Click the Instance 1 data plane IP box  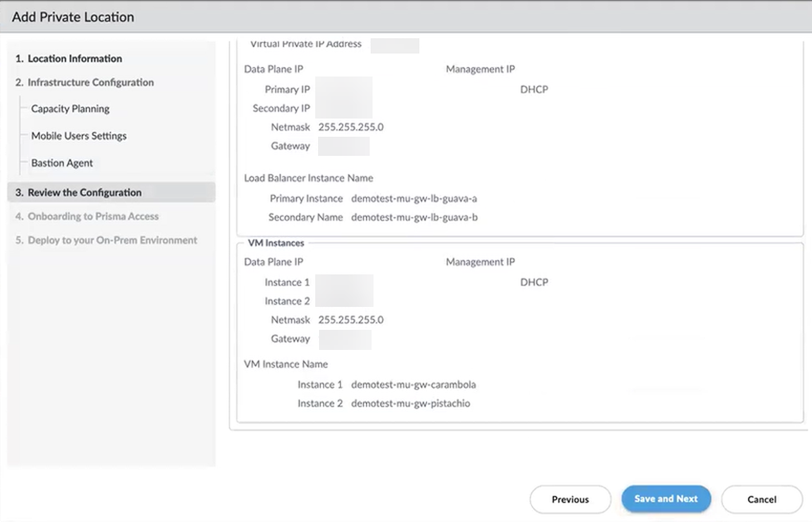click(x=344, y=283)
